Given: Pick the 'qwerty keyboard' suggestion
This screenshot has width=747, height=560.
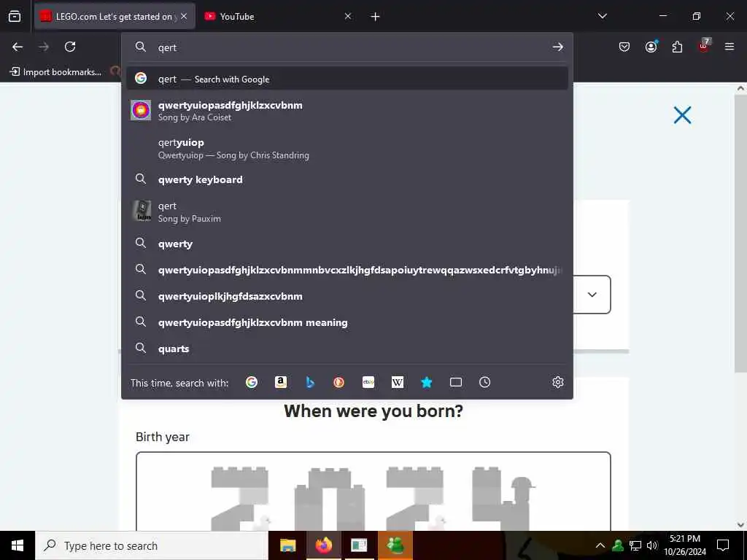Looking at the screenshot, I should tap(347, 179).
